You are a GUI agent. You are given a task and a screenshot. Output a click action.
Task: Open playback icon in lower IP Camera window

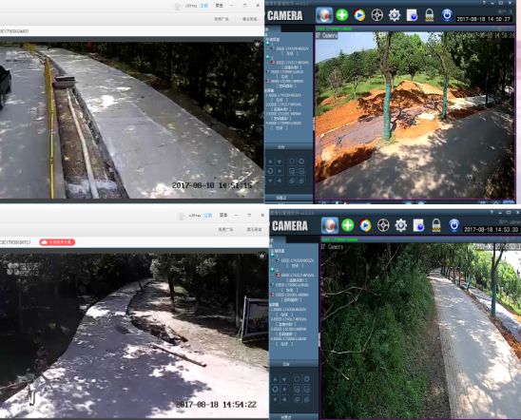pyautogui.click(x=365, y=225)
